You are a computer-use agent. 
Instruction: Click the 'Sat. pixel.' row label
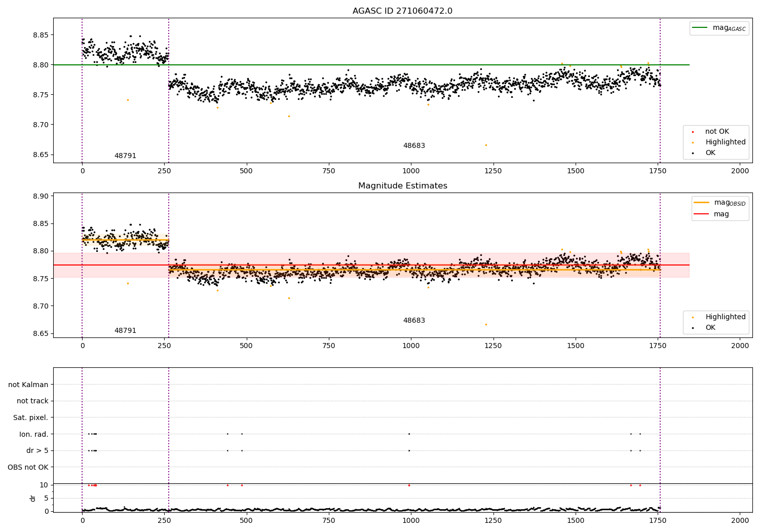pos(31,418)
